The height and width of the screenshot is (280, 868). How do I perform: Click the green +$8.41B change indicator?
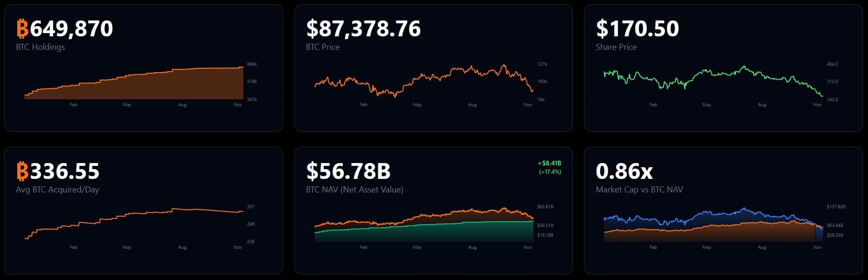[x=549, y=164]
